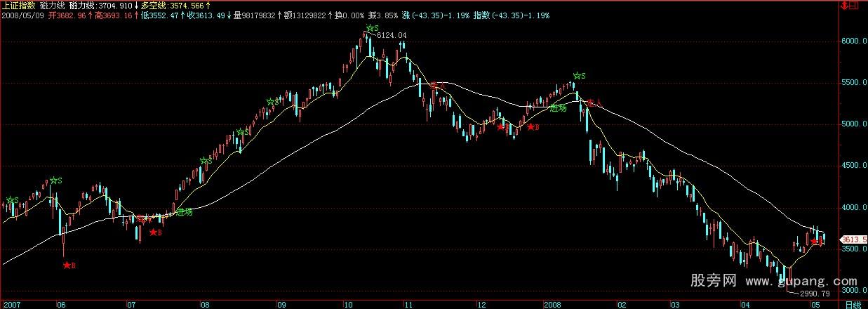Click the current price tag 3613.5 on axis

point(854,239)
